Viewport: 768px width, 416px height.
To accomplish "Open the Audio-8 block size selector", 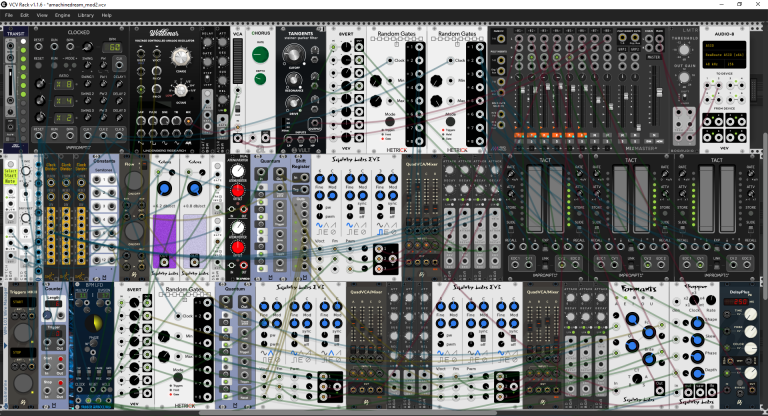I will coord(735,64).
